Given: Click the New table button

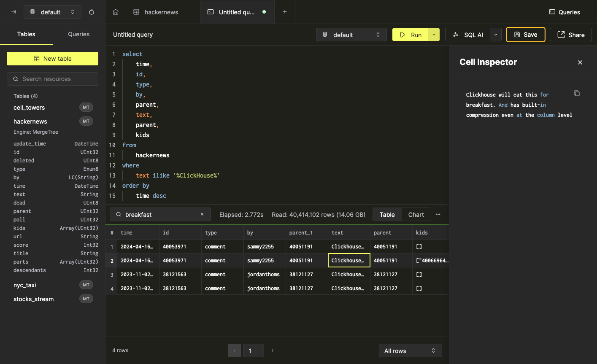Looking at the screenshot, I should pos(52,59).
